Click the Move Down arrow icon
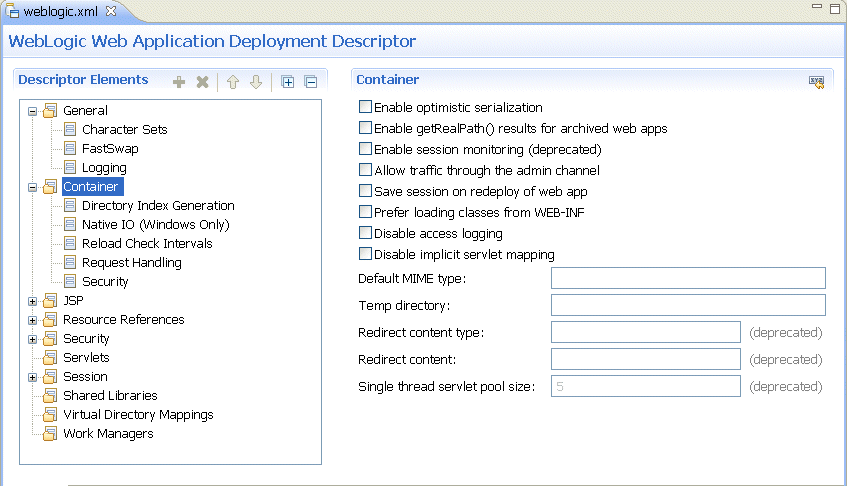The height and width of the screenshot is (486, 847). [256, 82]
